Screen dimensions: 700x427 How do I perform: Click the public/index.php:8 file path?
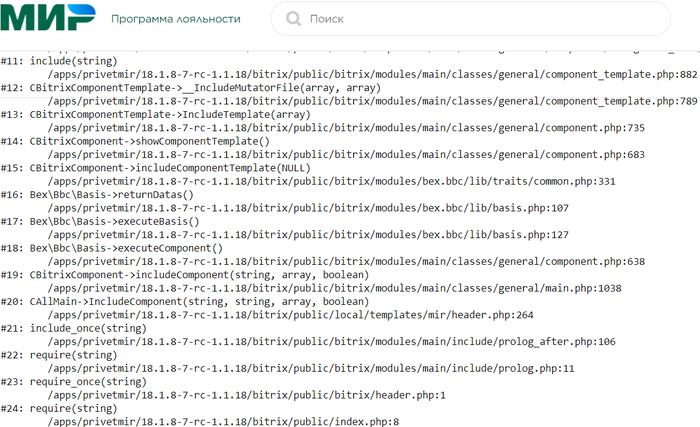(223, 422)
